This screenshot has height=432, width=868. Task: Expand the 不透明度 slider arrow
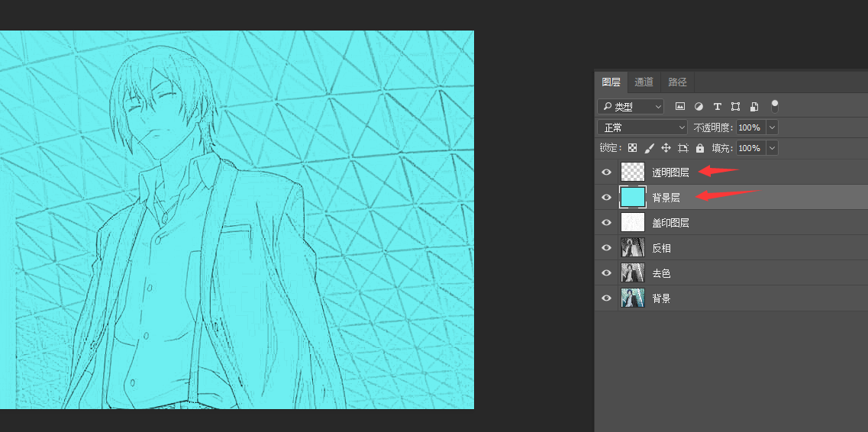click(x=773, y=127)
